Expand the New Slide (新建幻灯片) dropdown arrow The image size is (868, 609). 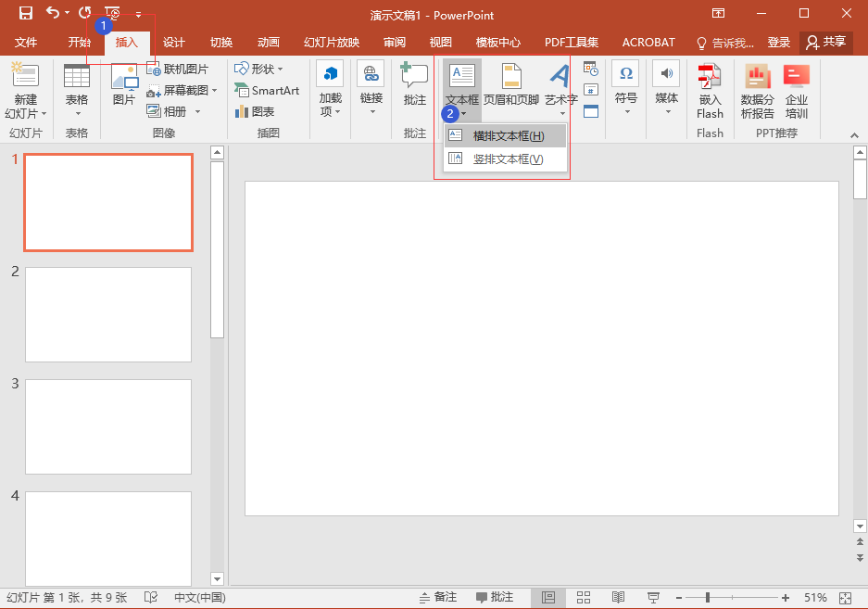(x=44, y=114)
